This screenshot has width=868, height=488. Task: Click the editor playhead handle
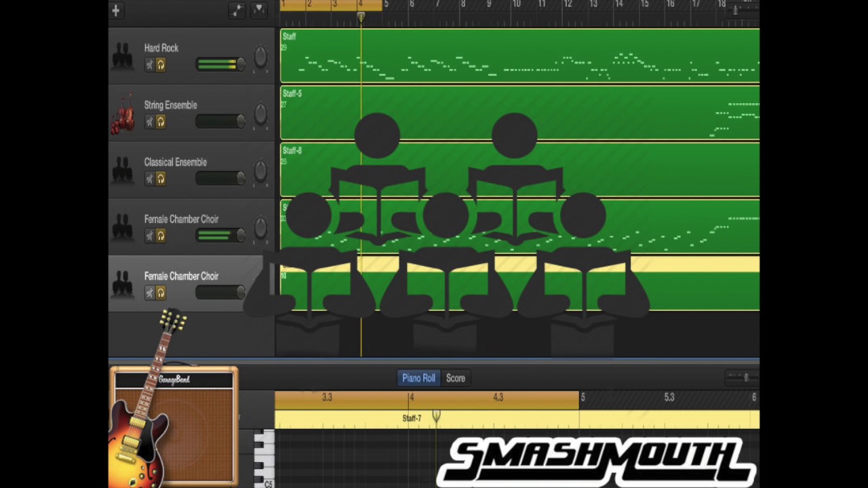point(436,415)
